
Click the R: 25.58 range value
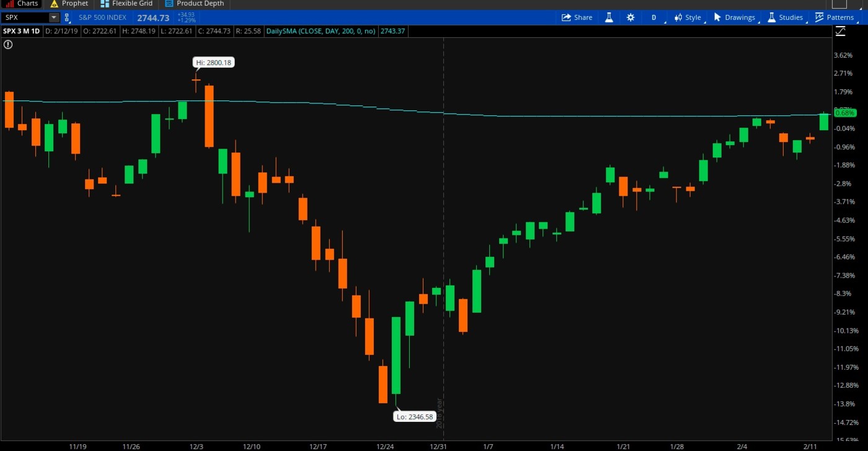point(248,31)
